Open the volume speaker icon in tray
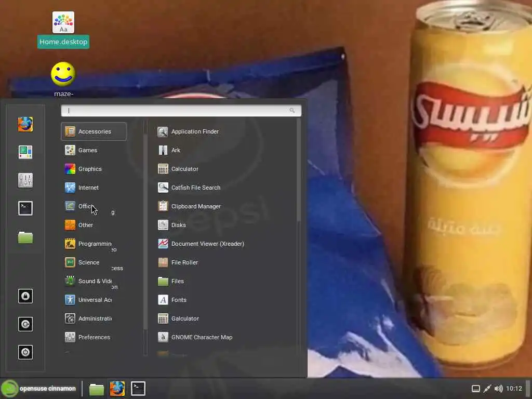 [x=498, y=389]
